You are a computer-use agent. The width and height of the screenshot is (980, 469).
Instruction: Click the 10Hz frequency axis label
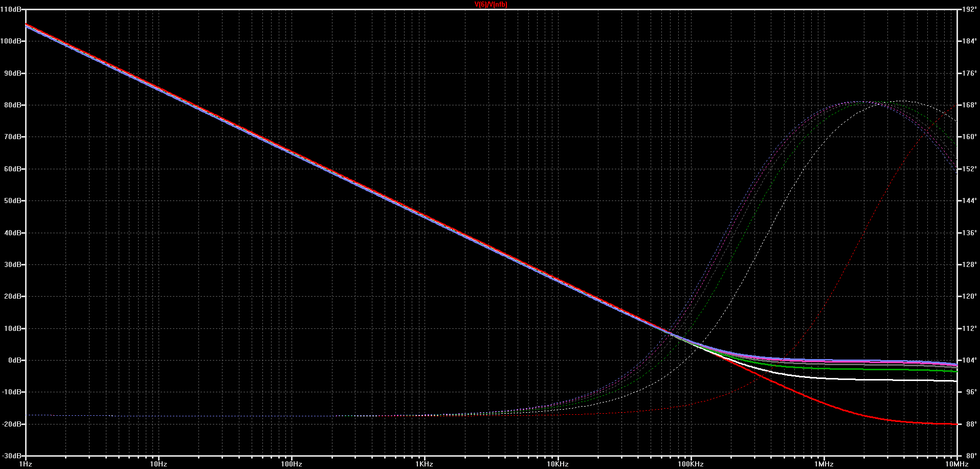click(x=159, y=464)
